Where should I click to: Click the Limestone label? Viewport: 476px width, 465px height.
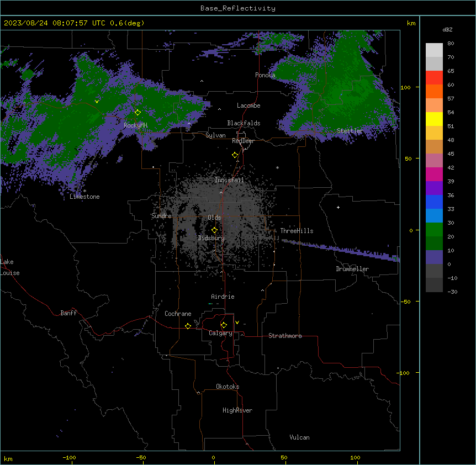click(x=84, y=197)
